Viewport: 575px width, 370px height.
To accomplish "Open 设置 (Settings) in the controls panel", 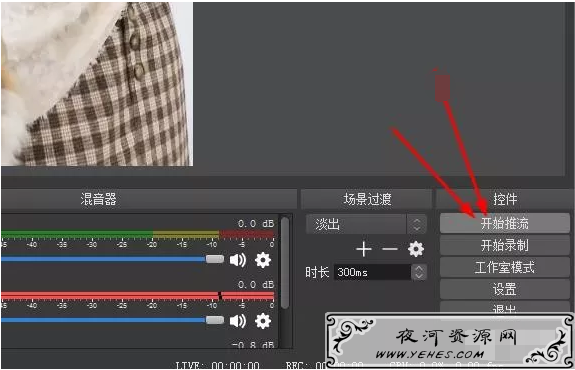I will tap(505, 289).
